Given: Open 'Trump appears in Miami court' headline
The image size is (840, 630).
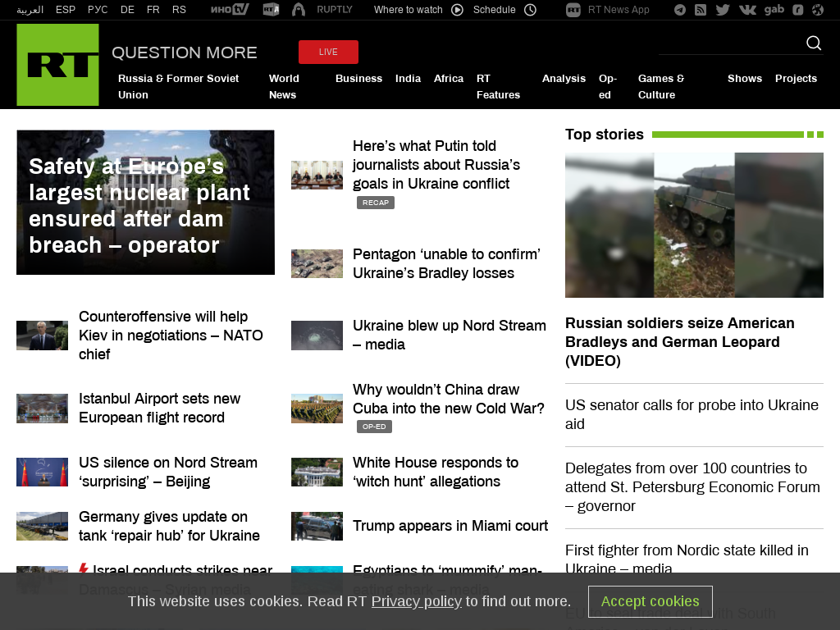Looking at the screenshot, I should 450,526.
